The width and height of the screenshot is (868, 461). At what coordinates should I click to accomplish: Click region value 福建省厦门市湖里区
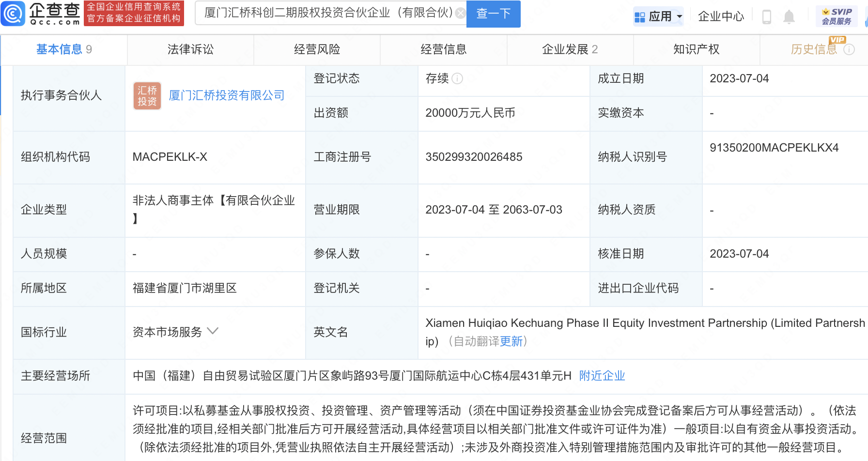185,288
